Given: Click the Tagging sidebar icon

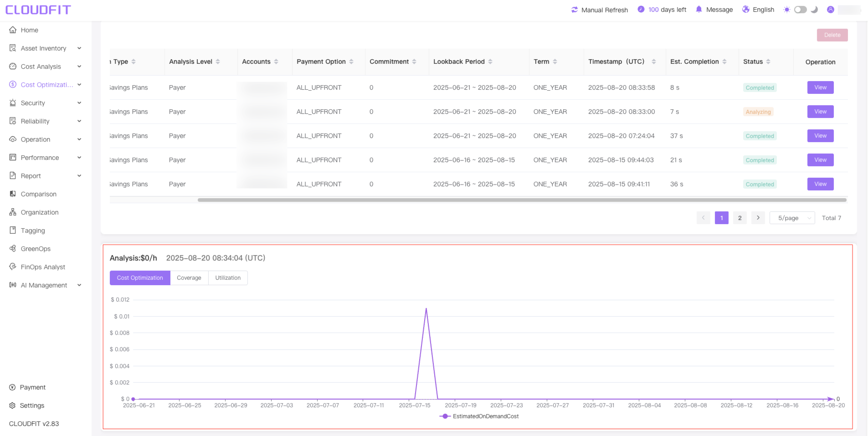Looking at the screenshot, I should (13, 231).
